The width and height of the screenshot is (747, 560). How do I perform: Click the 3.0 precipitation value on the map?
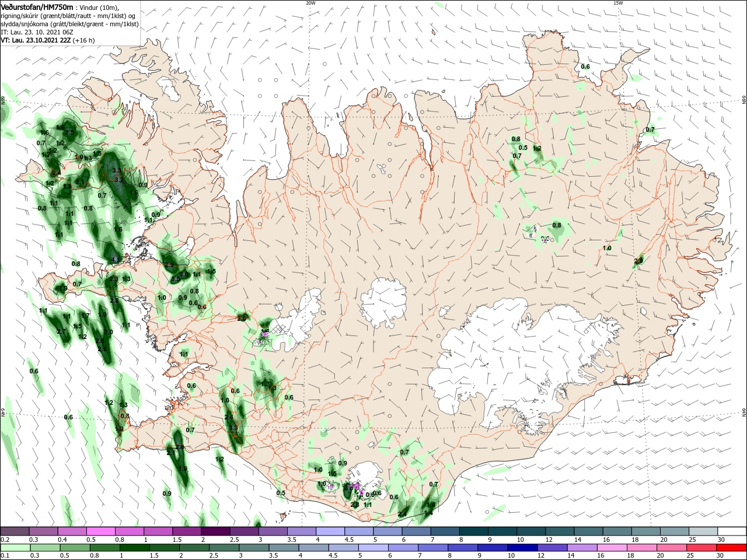(x=183, y=274)
